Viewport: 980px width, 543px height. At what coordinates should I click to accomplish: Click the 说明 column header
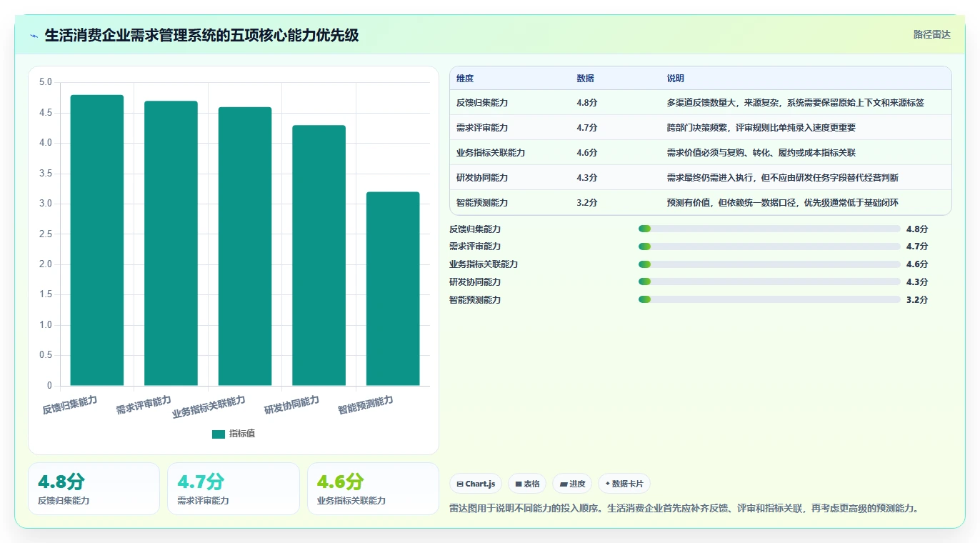676,79
